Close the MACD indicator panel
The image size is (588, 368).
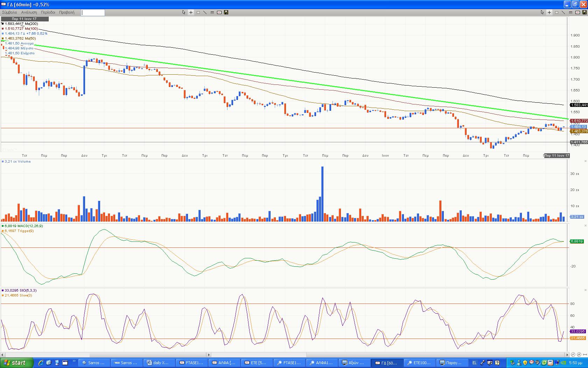click(586, 226)
